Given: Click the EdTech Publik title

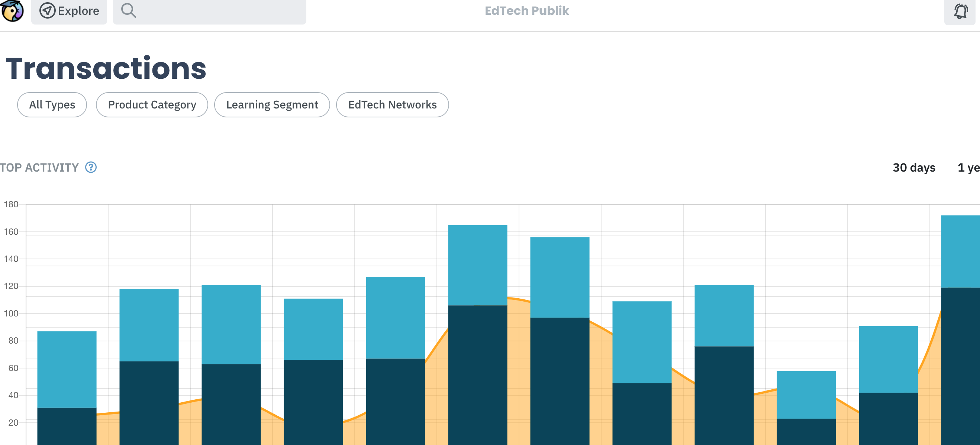Looking at the screenshot, I should coord(527,11).
